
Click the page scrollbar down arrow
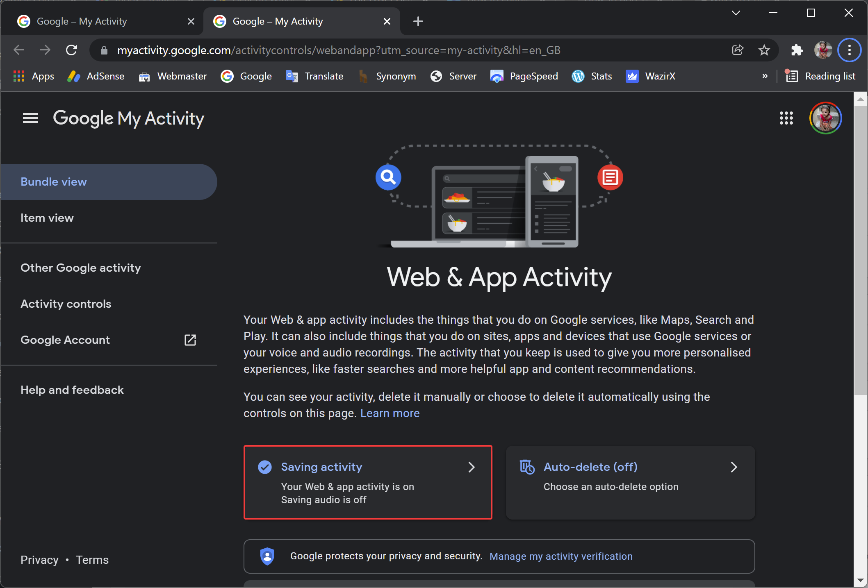tap(860, 581)
